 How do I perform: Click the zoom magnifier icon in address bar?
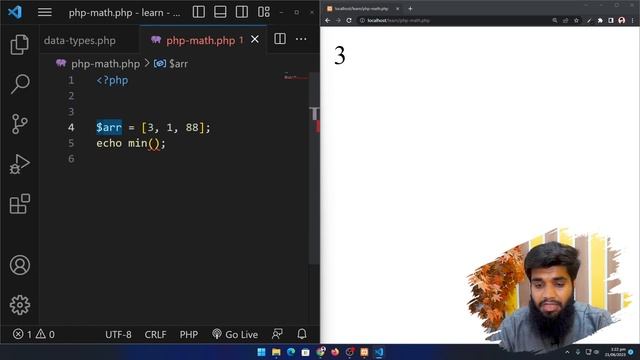555,20
